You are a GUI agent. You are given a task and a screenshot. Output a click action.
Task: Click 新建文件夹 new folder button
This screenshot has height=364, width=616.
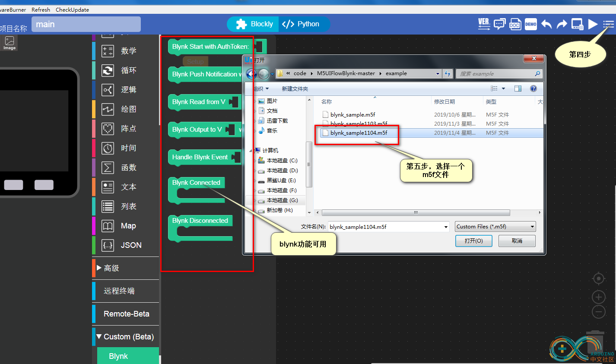(295, 89)
